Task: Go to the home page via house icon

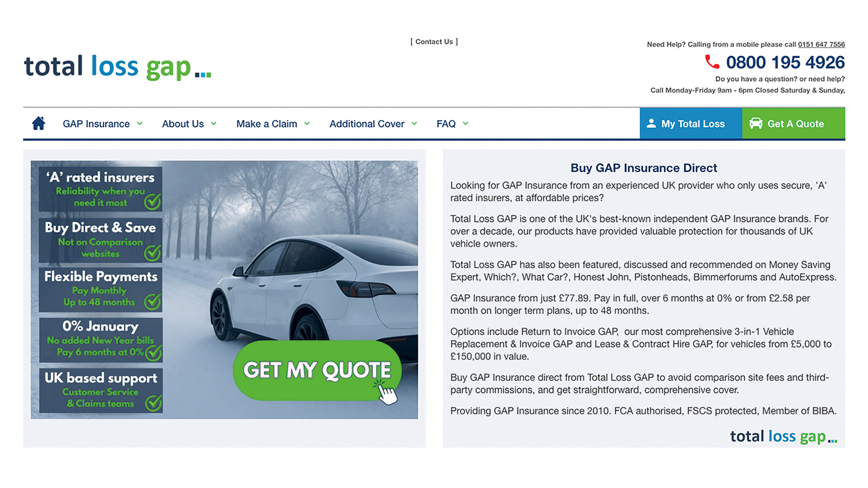Action: click(39, 123)
